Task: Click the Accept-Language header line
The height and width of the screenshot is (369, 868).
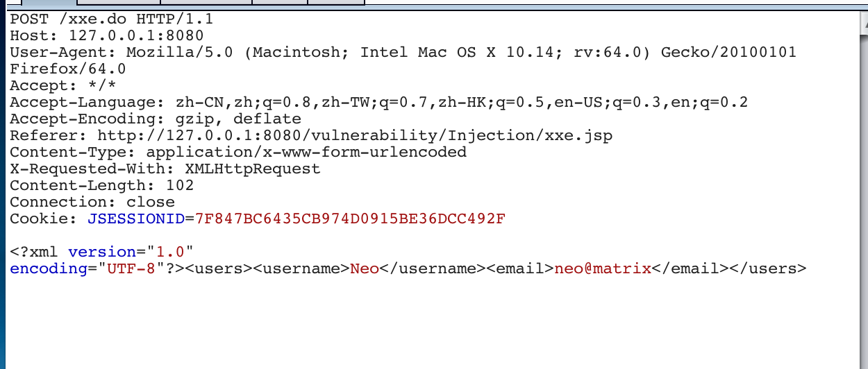Action: (378, 103)
